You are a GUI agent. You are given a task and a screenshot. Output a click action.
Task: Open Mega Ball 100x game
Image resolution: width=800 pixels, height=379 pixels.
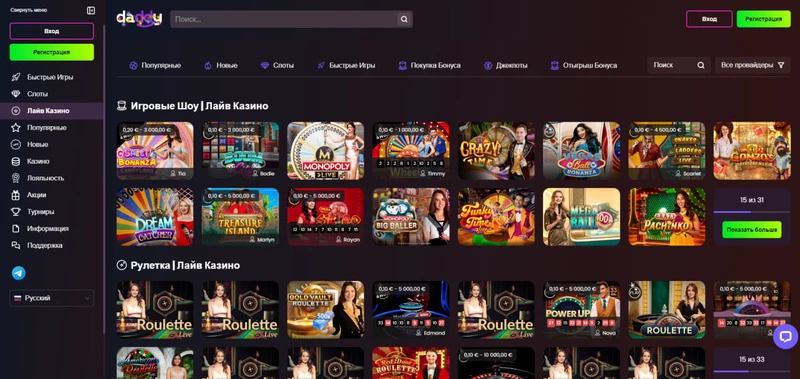coord(581,217)
